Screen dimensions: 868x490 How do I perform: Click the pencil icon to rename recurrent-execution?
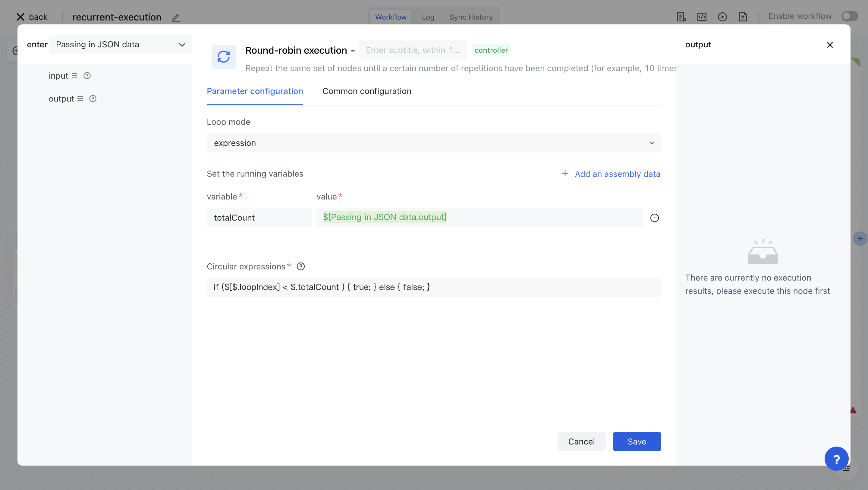175,18
